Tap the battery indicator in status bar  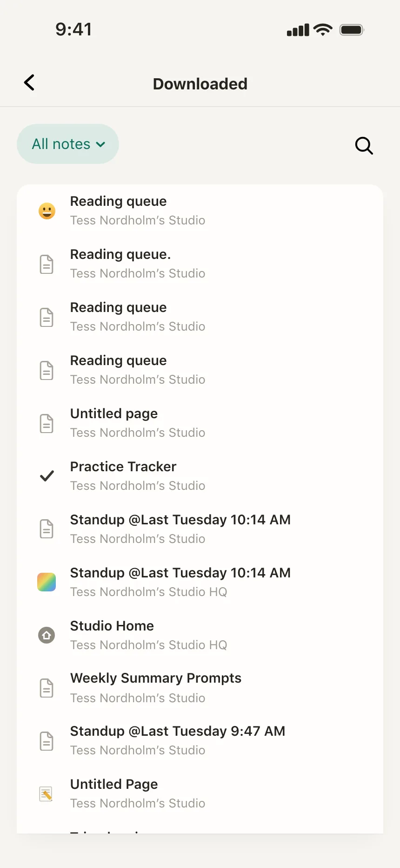pyautogui.click(x=352, y=30)
